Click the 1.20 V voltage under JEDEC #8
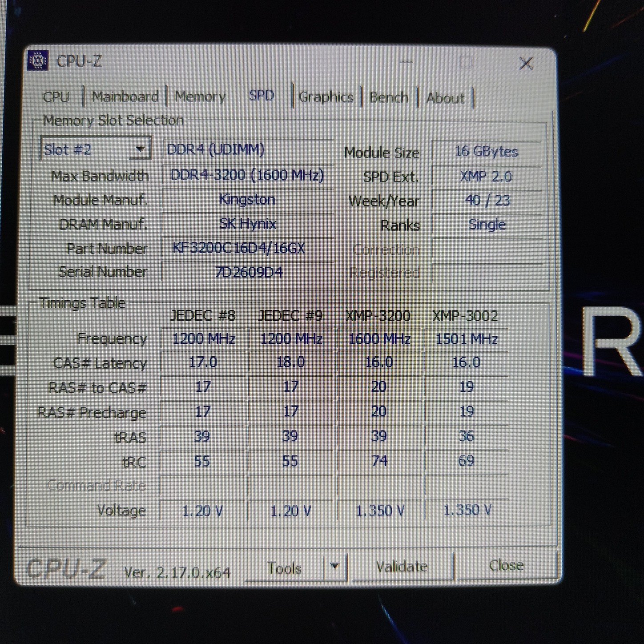Viewport: 644px width, 644px height. pyautogui.click(x=203, y=511)
